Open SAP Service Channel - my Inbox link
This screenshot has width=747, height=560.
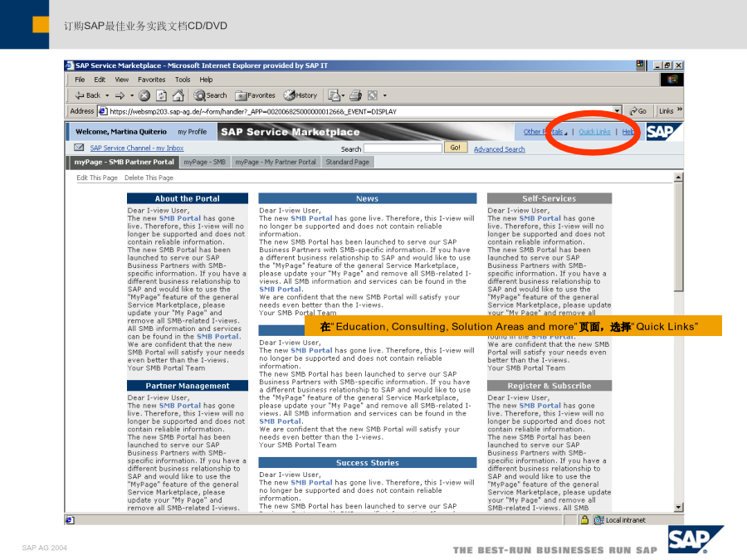coord(137,149)
